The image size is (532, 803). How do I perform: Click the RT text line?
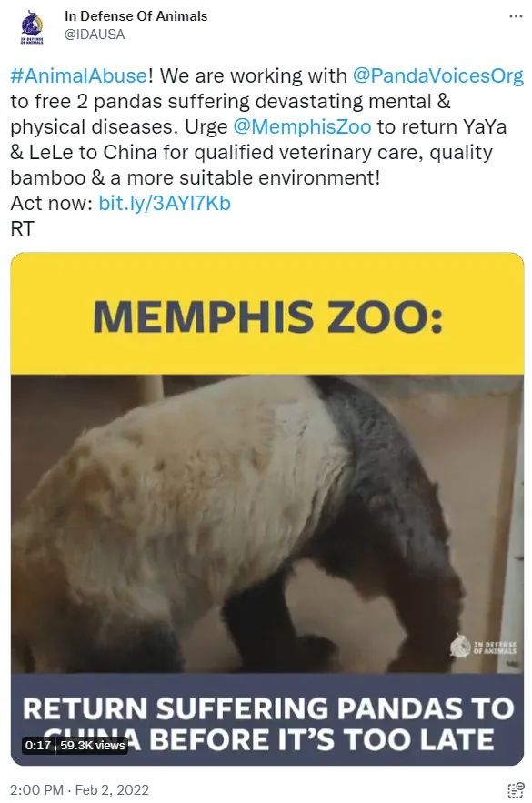[x=22, y=229]
